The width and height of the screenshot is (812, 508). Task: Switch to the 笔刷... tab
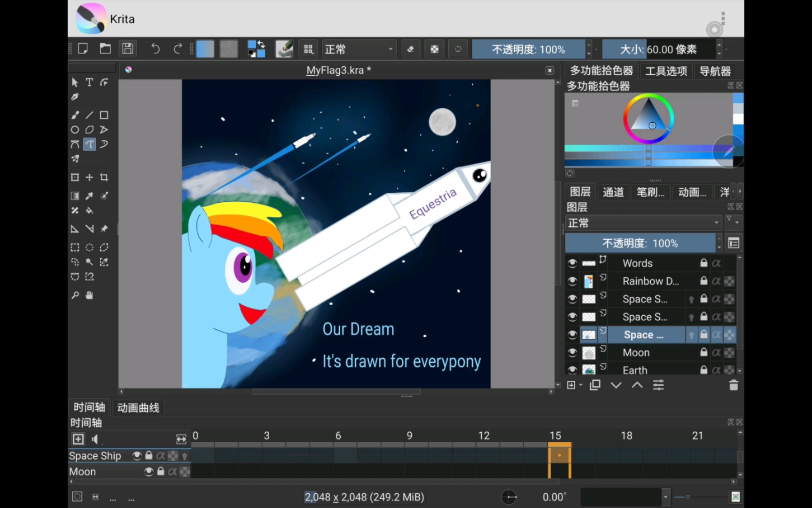coord(651,192)
